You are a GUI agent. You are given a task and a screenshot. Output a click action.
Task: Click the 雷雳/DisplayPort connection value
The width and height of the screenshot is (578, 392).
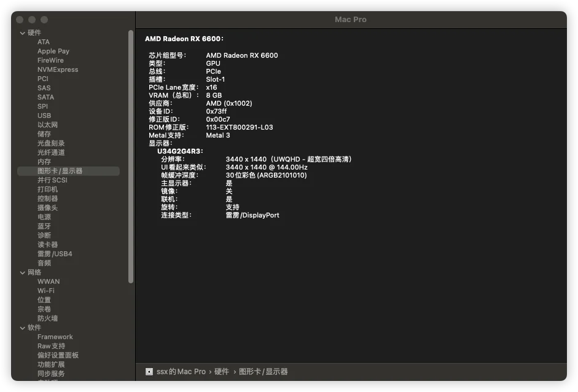click(x=252, y=216)
